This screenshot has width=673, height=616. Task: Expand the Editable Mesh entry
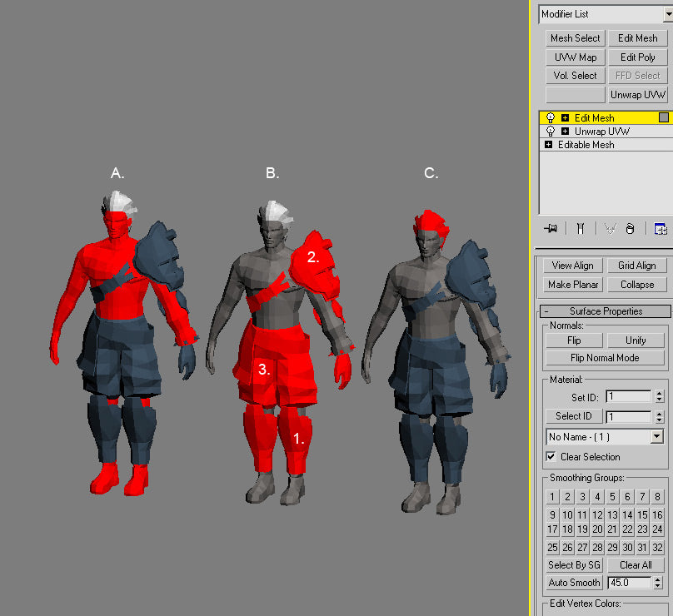click(548, 145)
